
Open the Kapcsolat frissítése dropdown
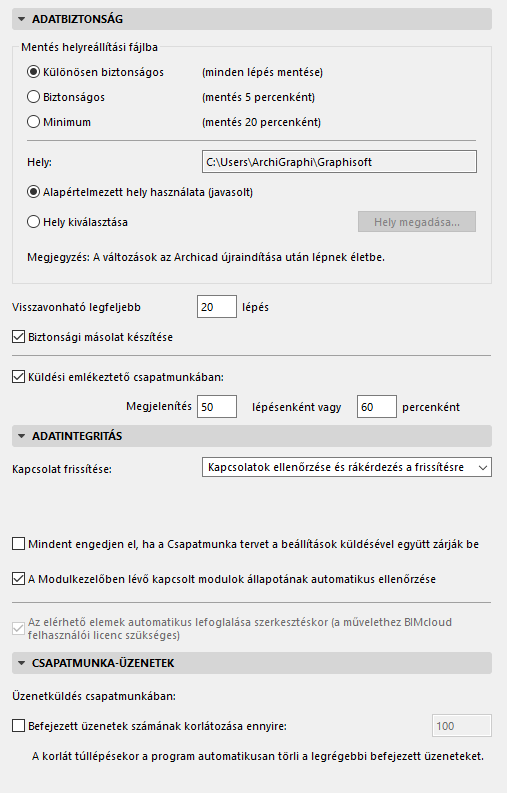(347, 467)
